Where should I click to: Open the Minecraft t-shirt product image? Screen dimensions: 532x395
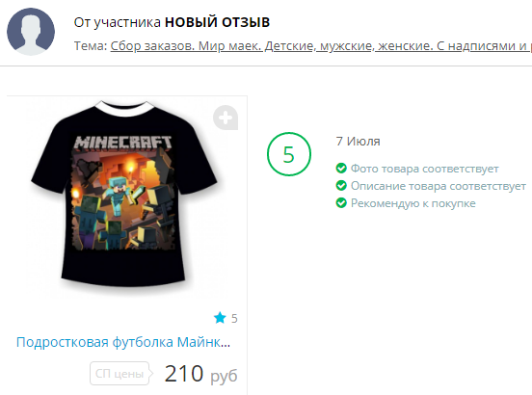click(x=124, y=195)
